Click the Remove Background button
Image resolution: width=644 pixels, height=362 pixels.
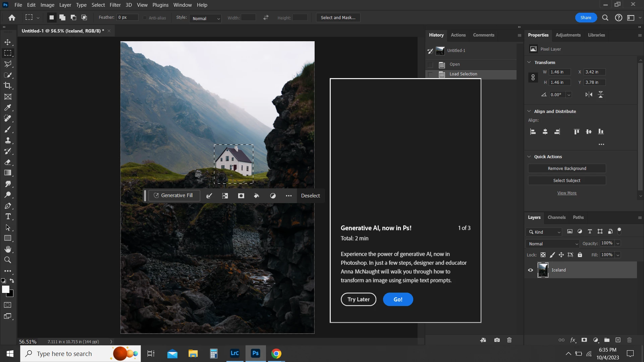tap(567, 168)
